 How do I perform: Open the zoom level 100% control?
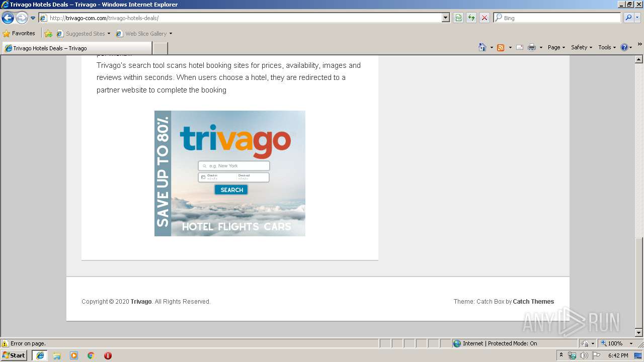click(612, 343)
